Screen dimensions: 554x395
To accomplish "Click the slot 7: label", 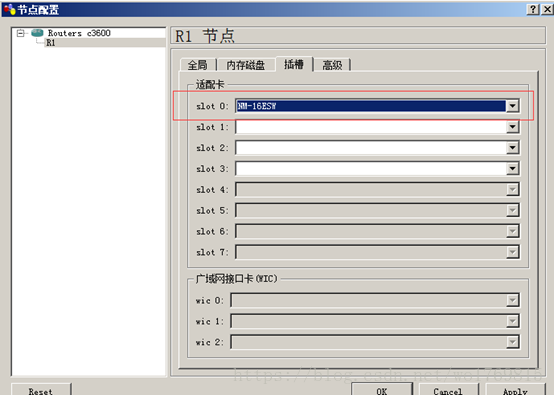I will click(212, 252).
